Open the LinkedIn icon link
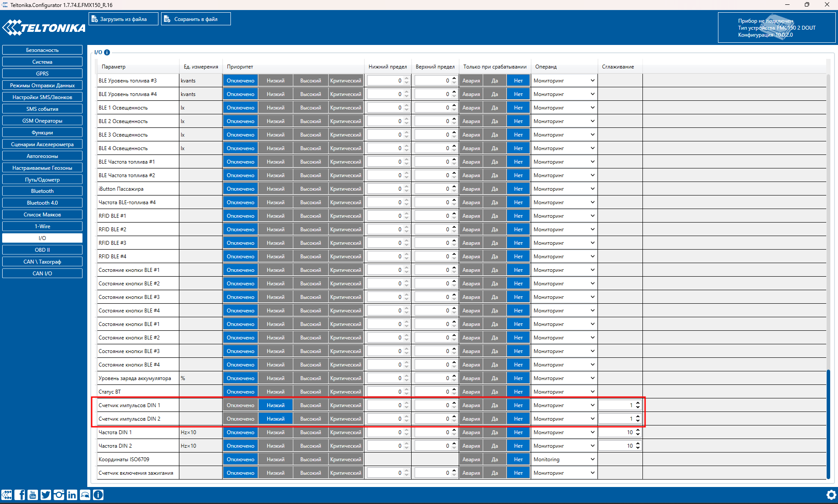This screenshot has height=504, width=838. pos(72,494)
